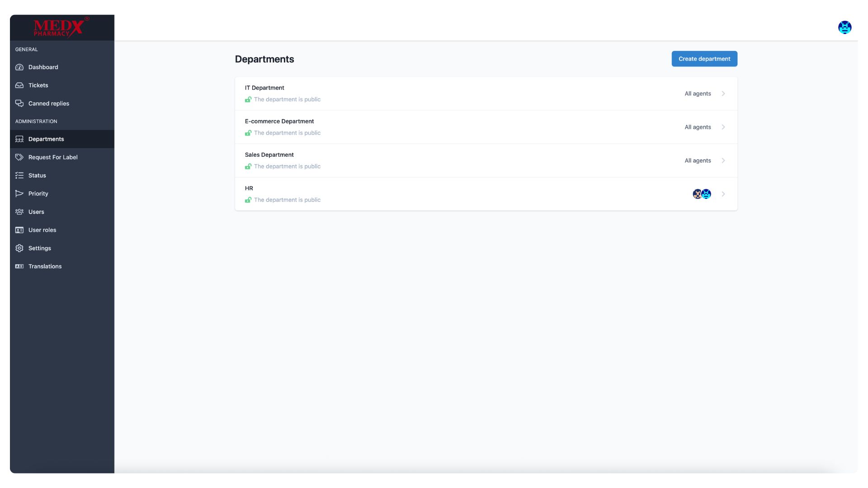Viewport: 868px width, 488px height.
Task: Click the Create department button
Action: 704,59
